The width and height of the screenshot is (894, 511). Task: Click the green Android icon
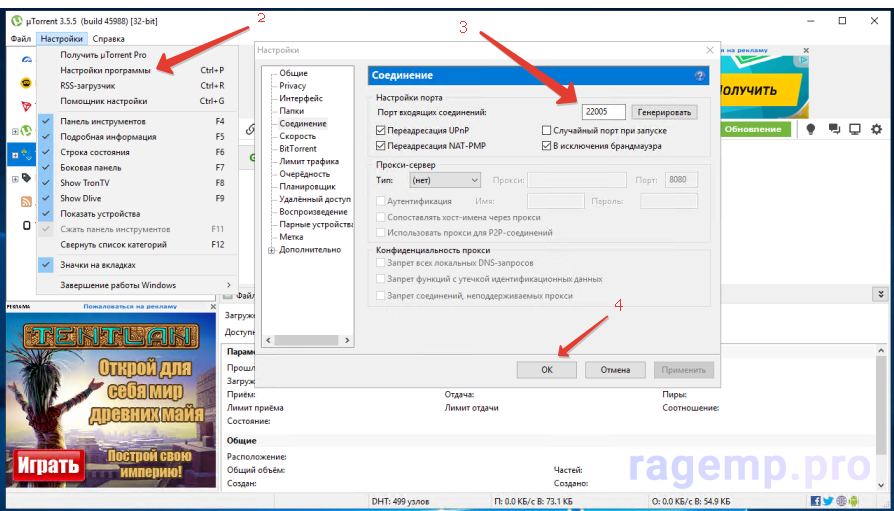click(854, 501)
